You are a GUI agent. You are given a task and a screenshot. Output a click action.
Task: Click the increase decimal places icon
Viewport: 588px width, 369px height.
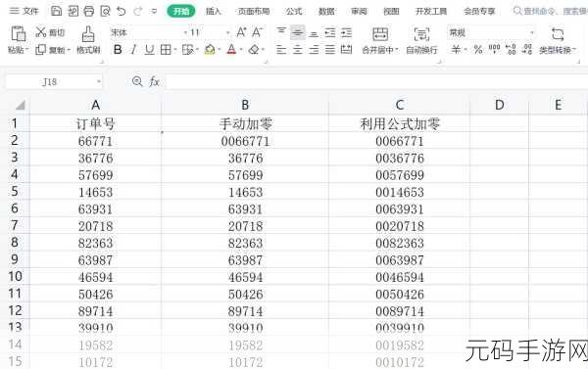[511, 50]
